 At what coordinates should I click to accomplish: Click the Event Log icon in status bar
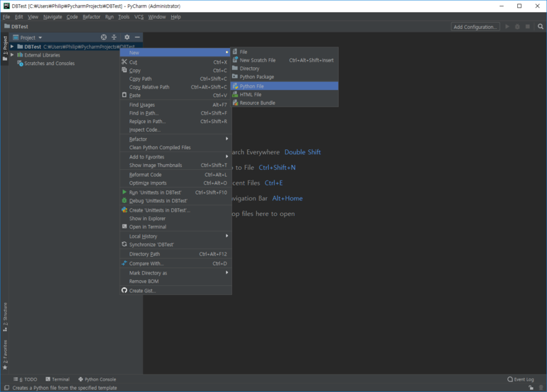pos(510,379)
